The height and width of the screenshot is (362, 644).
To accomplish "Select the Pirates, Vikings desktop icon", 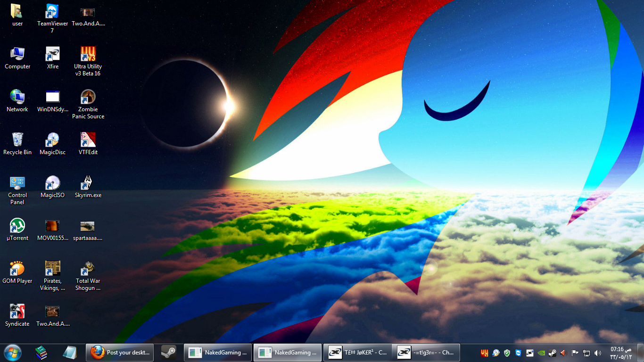I will [52, 276].
